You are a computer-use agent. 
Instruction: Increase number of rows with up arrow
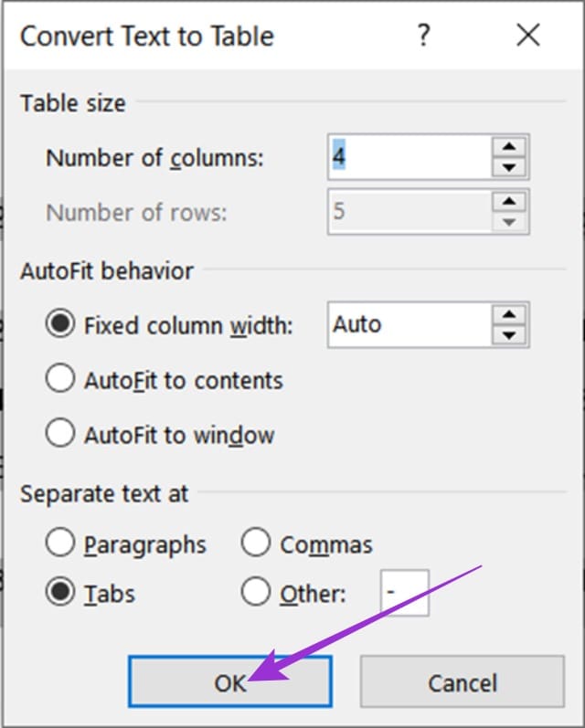coord(509,202)
